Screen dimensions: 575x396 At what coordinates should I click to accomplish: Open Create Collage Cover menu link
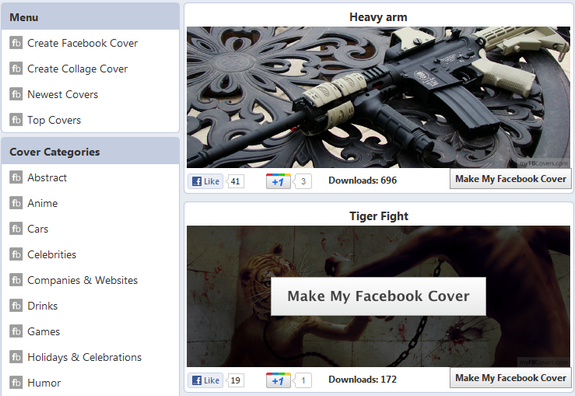coord(77,69)
